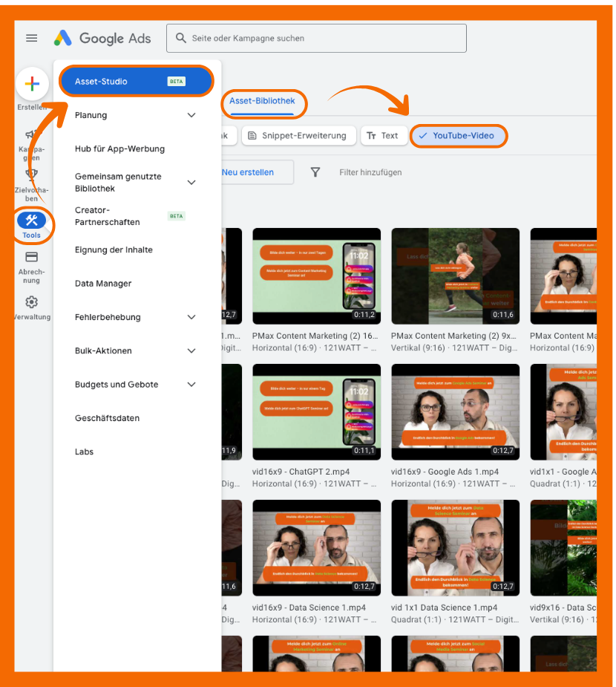The width and height of the screenshot is (616, 687).
Task: Toggle the YouTube-Video filter chip
Action: pyautogui.click(x=458, y=136)
